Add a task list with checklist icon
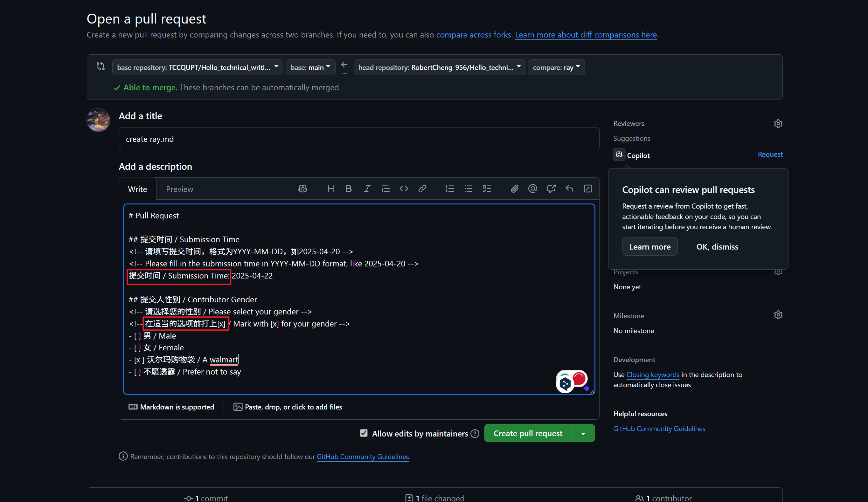The image size is (868, 502). (487, 189)
